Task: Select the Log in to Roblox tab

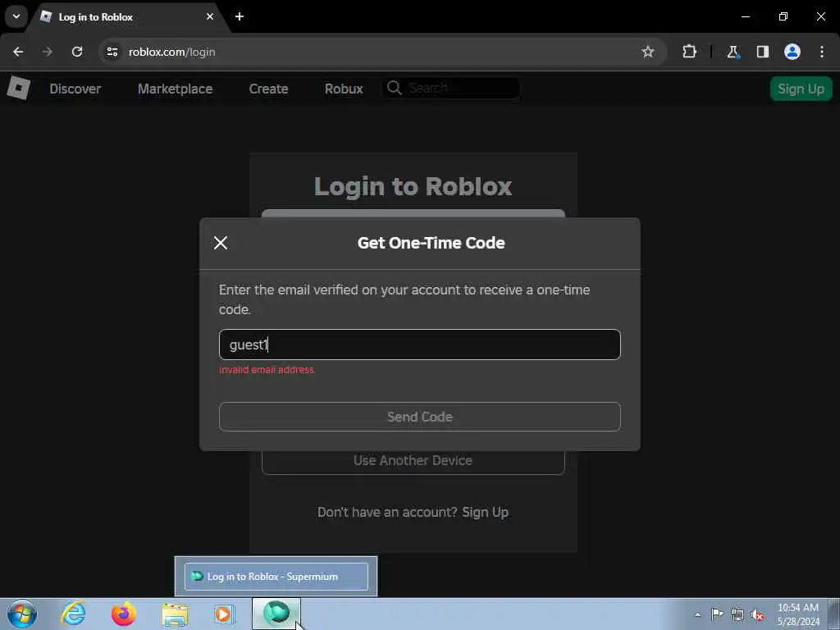Action: (x=129, y=17)
